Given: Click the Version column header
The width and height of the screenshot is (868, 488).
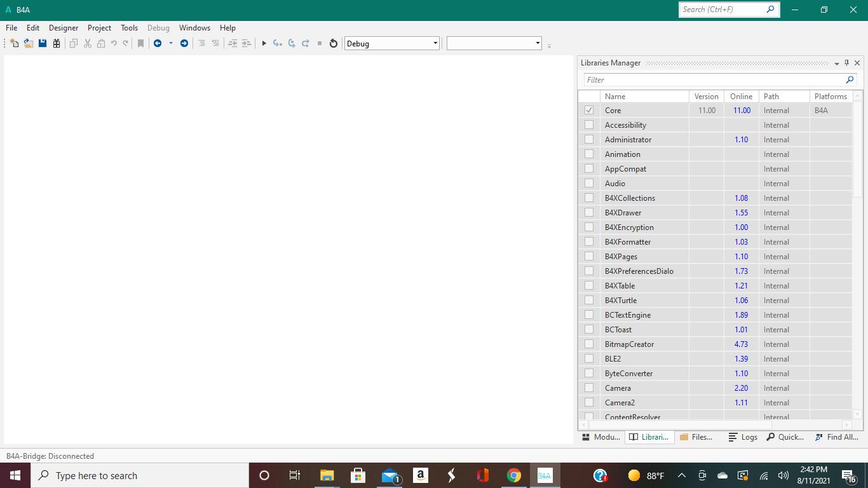Looking at the screenshot, I should (x=707, y=97).
